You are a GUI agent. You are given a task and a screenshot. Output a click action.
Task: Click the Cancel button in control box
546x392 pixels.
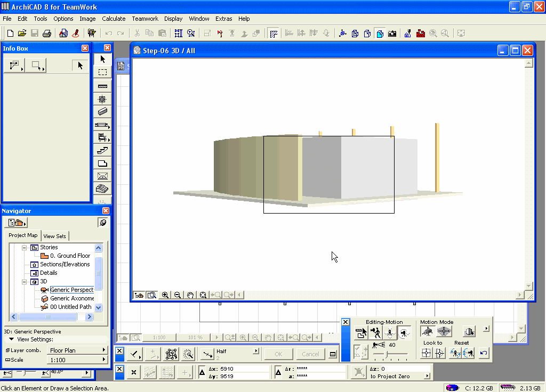(310, 354)
